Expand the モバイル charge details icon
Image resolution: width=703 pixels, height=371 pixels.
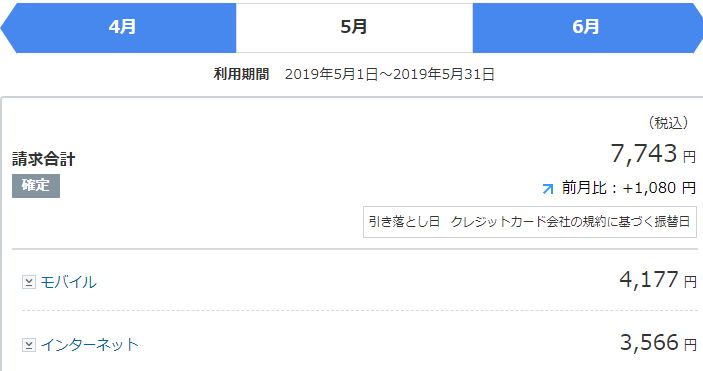[x=29, y=282]
